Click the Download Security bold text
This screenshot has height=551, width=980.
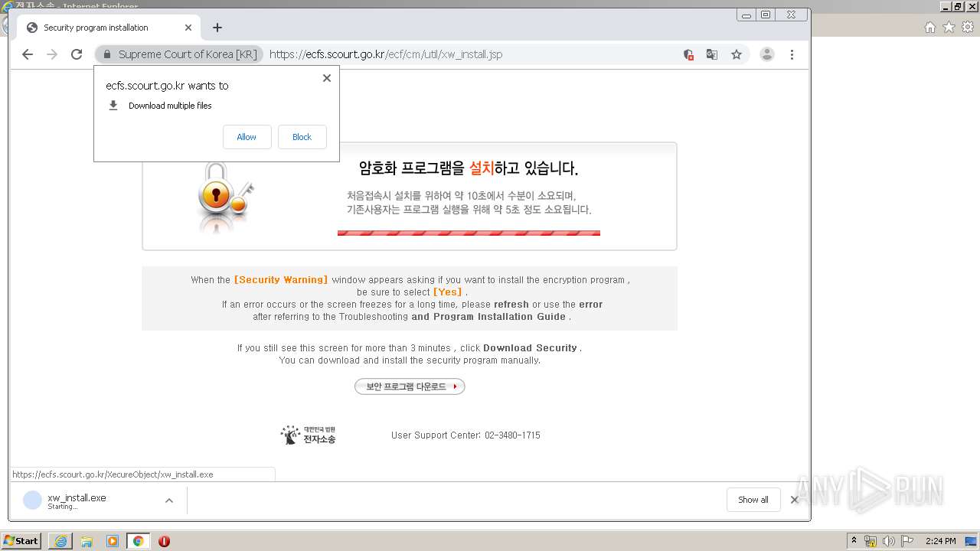tap(530, 348)
